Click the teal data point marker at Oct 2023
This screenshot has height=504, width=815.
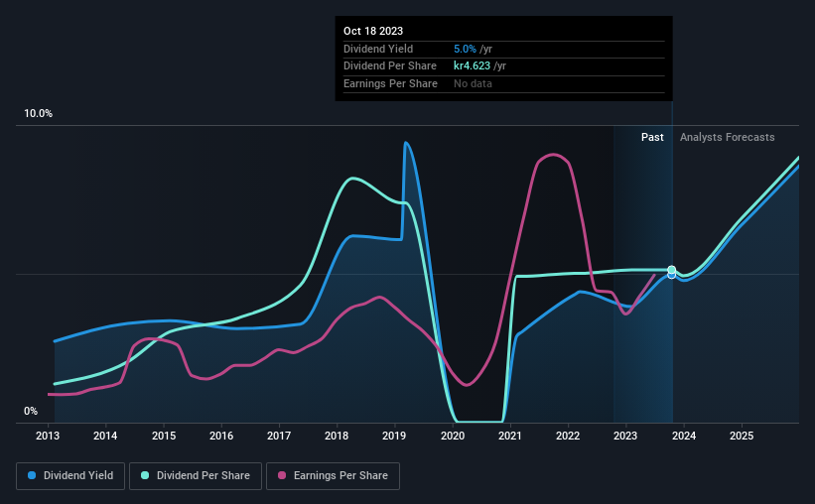point(671,270)
